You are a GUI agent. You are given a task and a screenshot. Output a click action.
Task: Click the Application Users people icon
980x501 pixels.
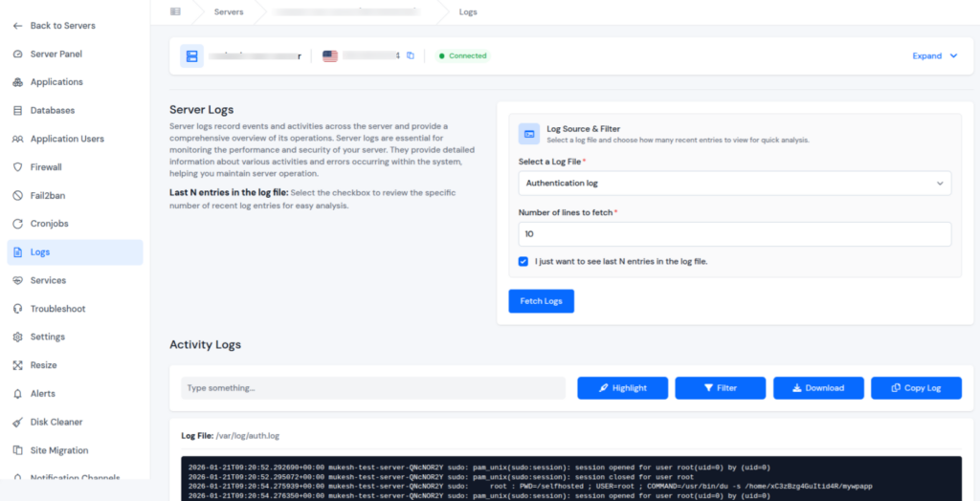point(17,140)
